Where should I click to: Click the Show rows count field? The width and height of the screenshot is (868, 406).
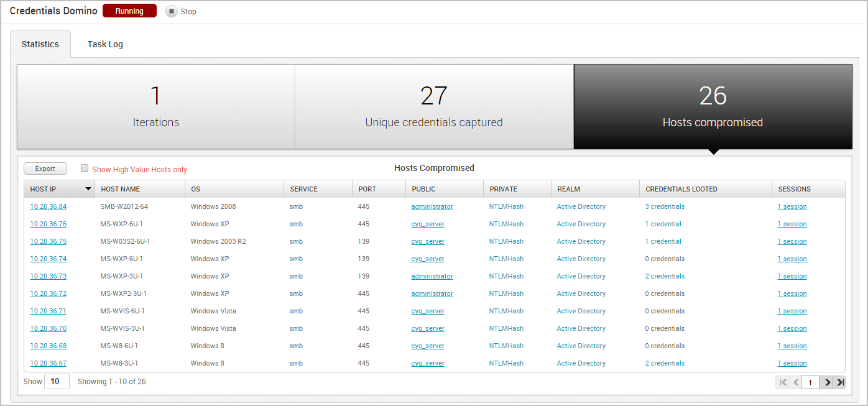[x=56, y=381]
